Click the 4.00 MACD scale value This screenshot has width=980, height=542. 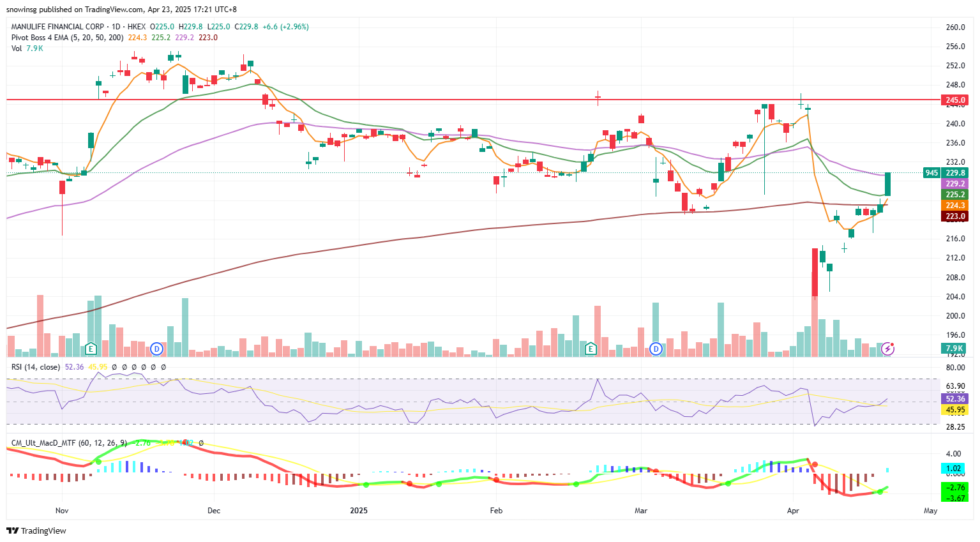pyautogui.click(x=953, y=455)
